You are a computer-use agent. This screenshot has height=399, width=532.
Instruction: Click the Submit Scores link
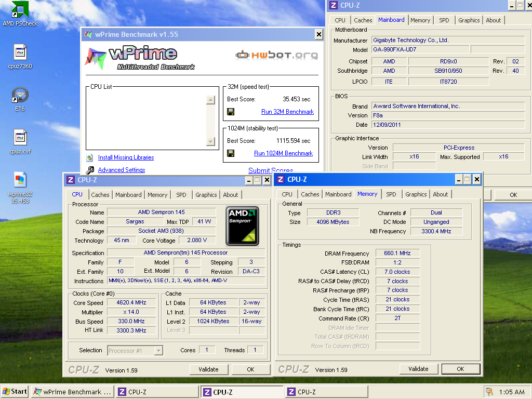[x=271, y=170]
